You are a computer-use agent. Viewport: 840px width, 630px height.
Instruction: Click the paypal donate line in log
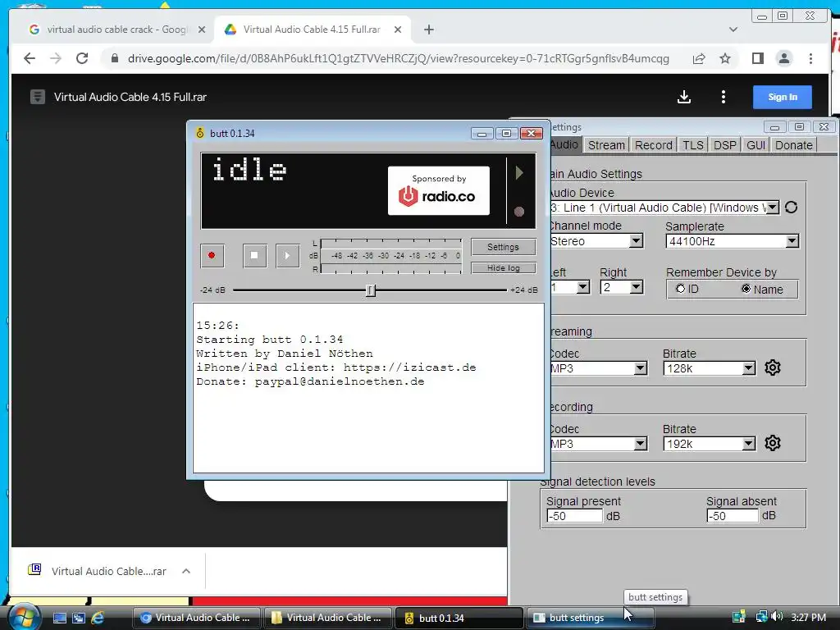tap(310, 381)
